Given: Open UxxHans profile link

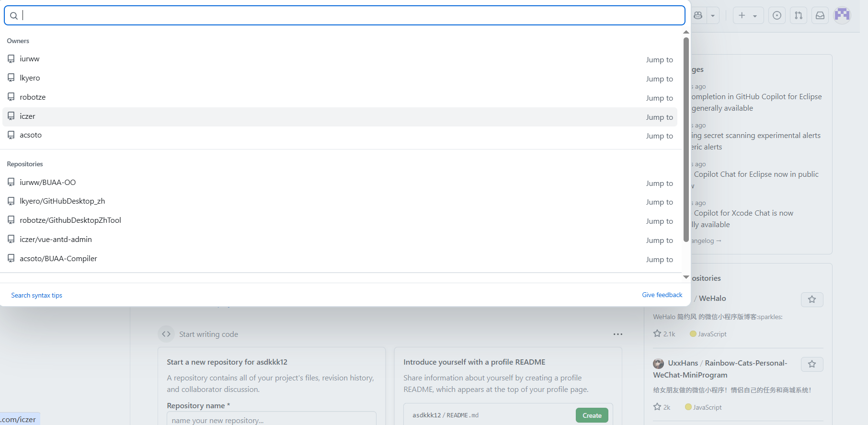Looking at the screenshot, I should click(x=683, y=363).
